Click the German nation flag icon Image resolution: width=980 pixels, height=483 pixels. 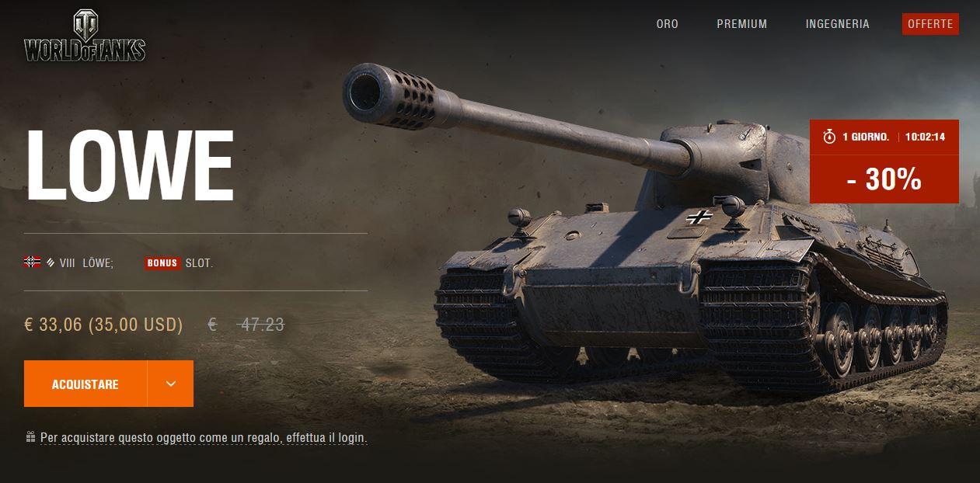tap(32, 262)
